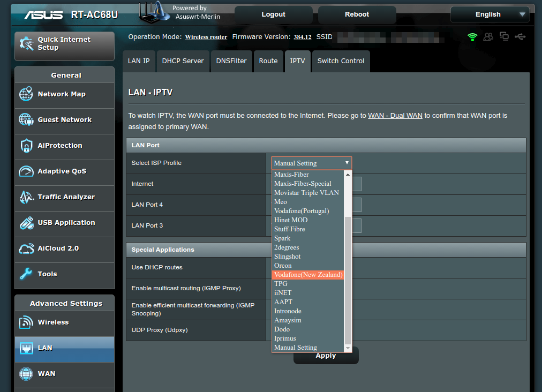Click the AiCloud 2.0 cloud icon
The width and height of the screenshot is (542, 392).
tap(26, 248)
